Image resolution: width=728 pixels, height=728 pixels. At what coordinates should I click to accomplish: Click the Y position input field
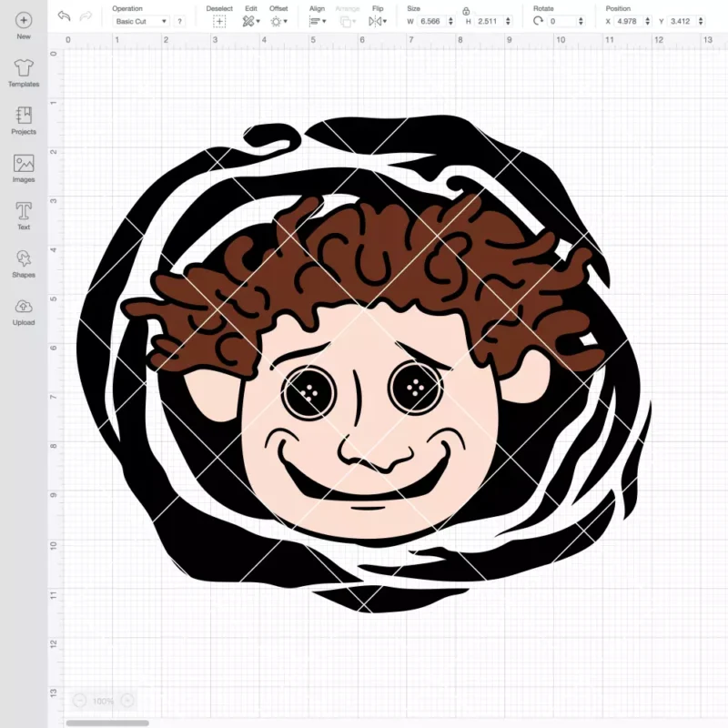point(682,21)
